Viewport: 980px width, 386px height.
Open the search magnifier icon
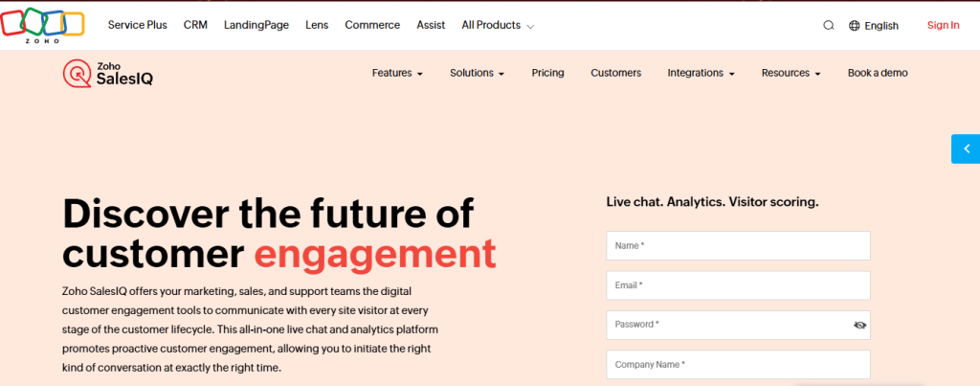pyautogui.click(x=829, y=26)
